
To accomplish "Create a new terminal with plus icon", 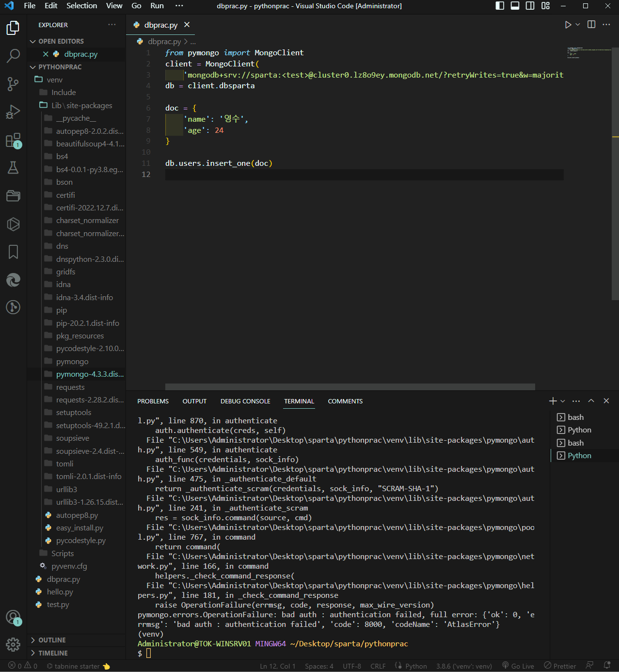I will pyautogui.click(x=553, y=401).
